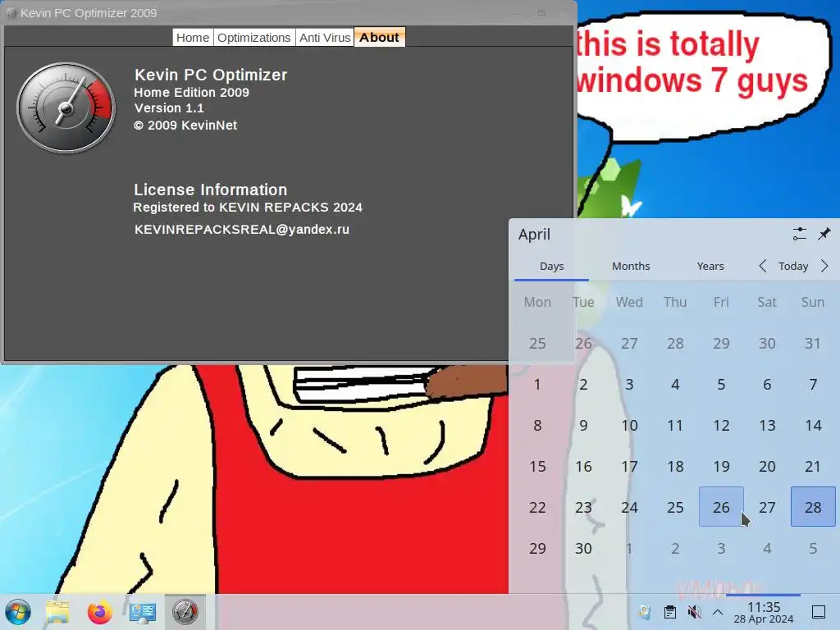Open the Start menu orb

coord(18,612)
